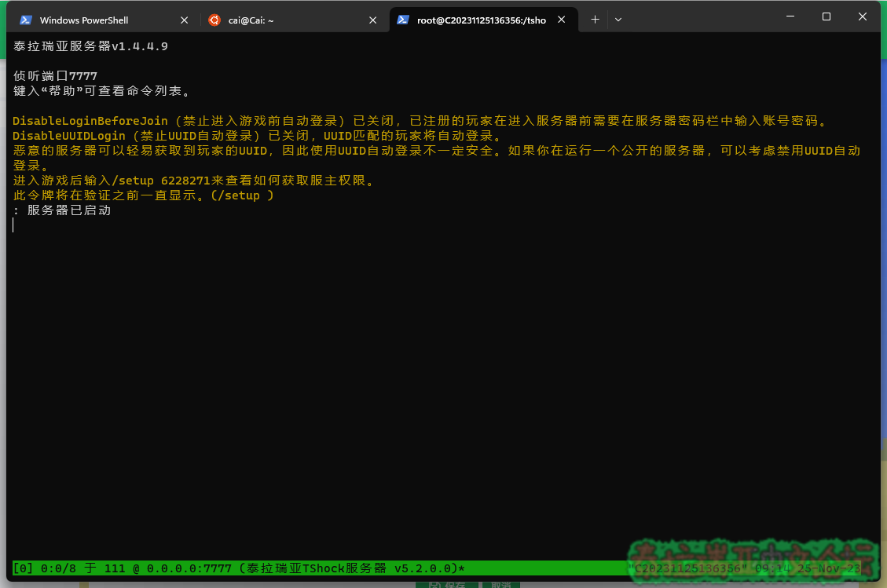
Task: Switch to the cai@Cai: ~ tab
Action: (292, 20)
